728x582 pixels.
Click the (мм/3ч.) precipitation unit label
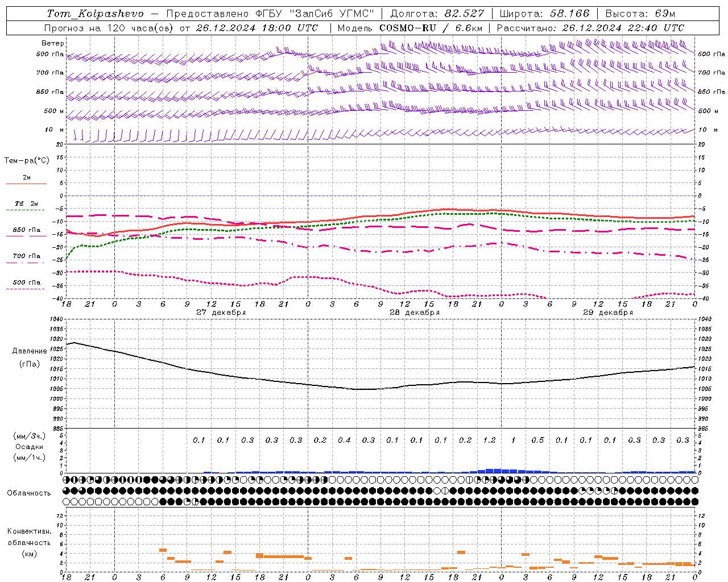point(30,436)
